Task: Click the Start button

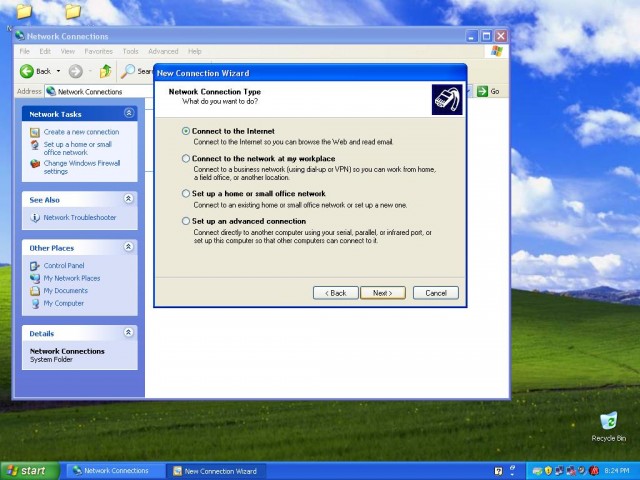Action: pos(29,471)
